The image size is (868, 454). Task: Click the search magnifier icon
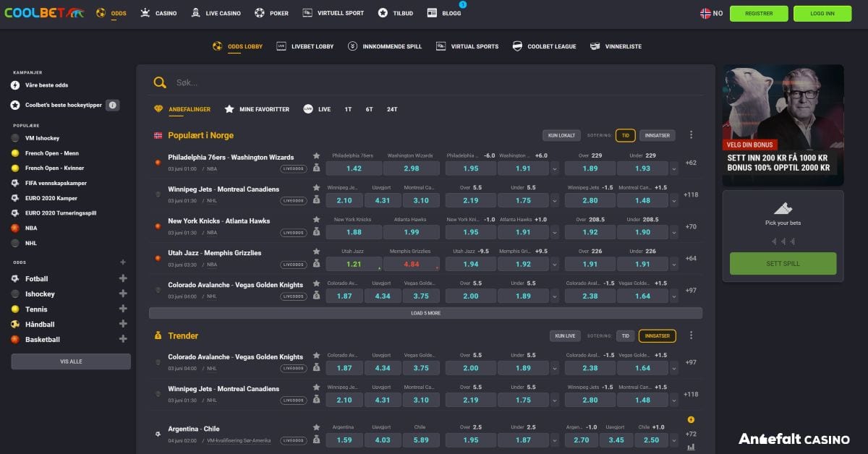click(x=160, y=82)
